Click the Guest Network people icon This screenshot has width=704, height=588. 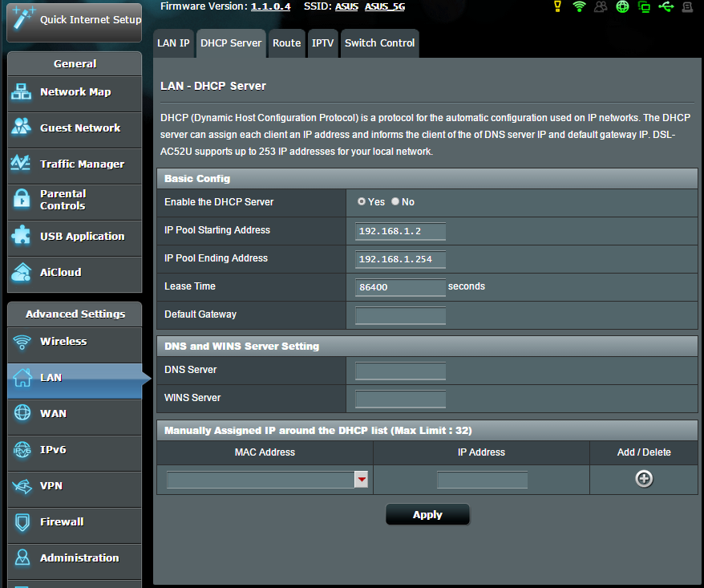click(x=21, y=127)
